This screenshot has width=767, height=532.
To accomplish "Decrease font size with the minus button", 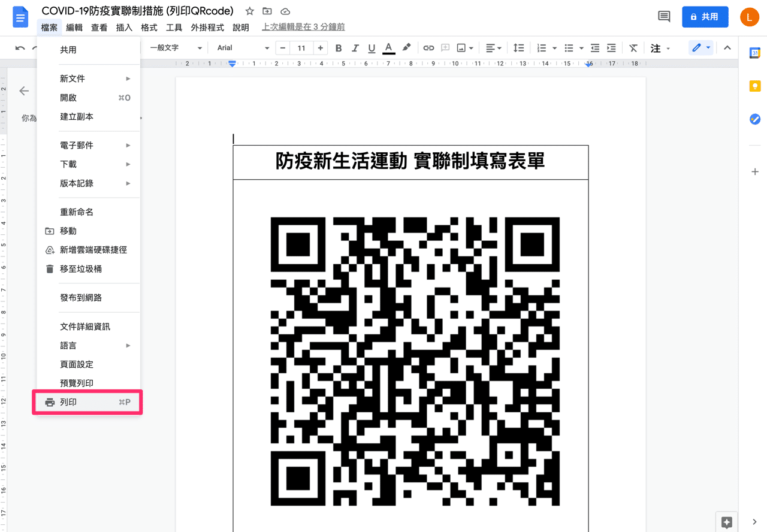I will tap(283, 48).
